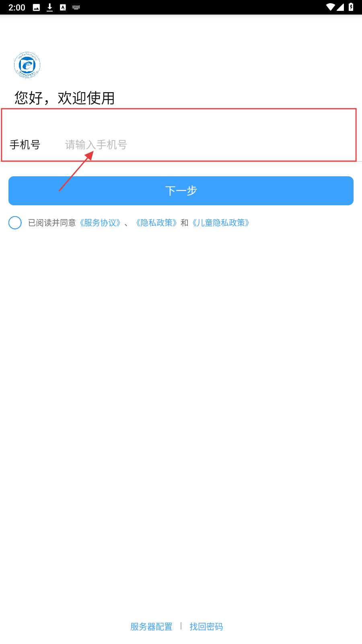Tap the letter A status icon
Viewport: 362px width, 644px height.
coord(63,7)
